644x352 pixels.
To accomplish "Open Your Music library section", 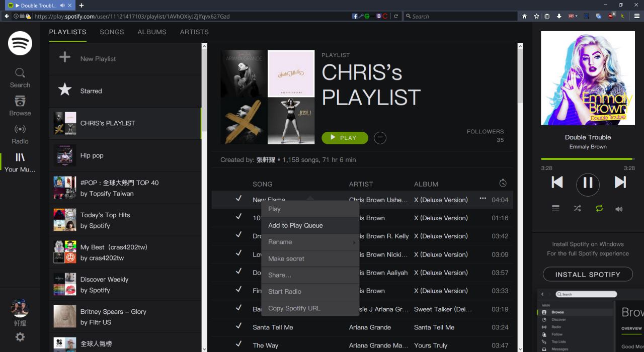I will pyautogui.click(x=20, y=162).
